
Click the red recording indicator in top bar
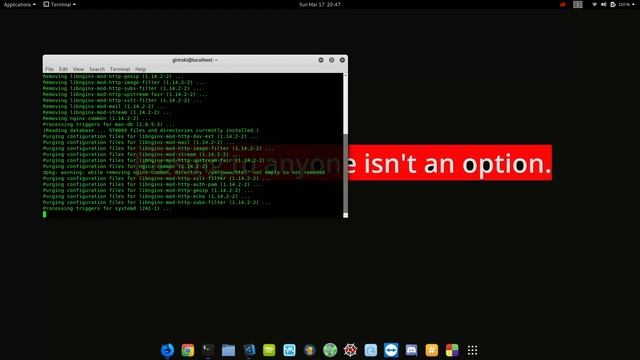pos(563,4)
